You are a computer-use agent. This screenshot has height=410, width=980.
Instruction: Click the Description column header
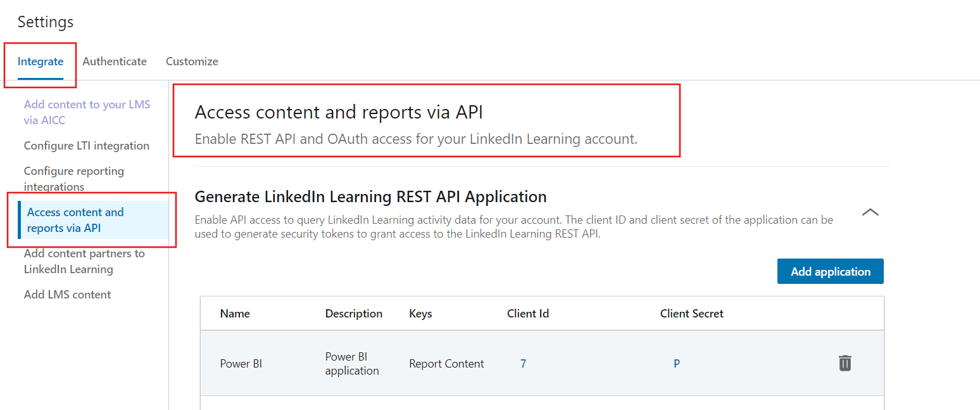[354, 313]
